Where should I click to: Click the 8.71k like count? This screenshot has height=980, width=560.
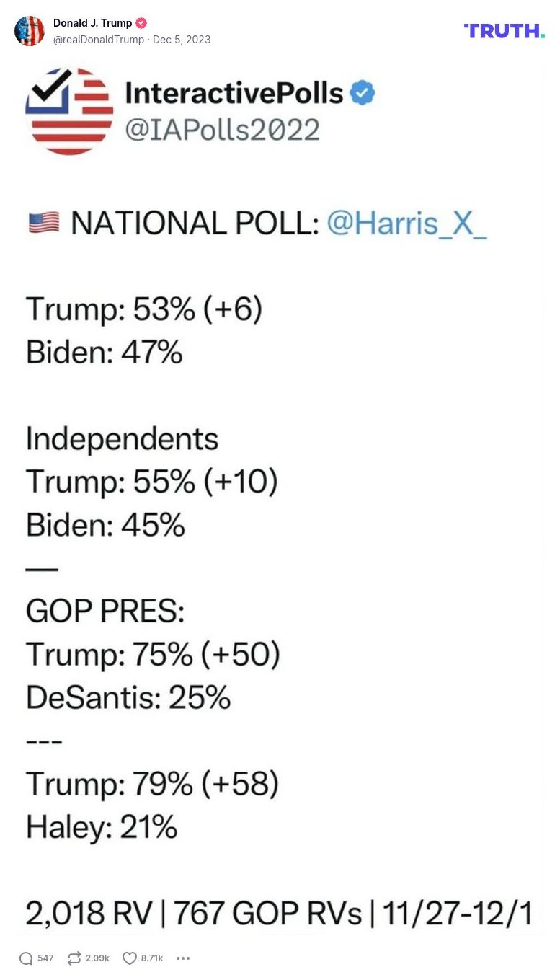pos(151,958)
